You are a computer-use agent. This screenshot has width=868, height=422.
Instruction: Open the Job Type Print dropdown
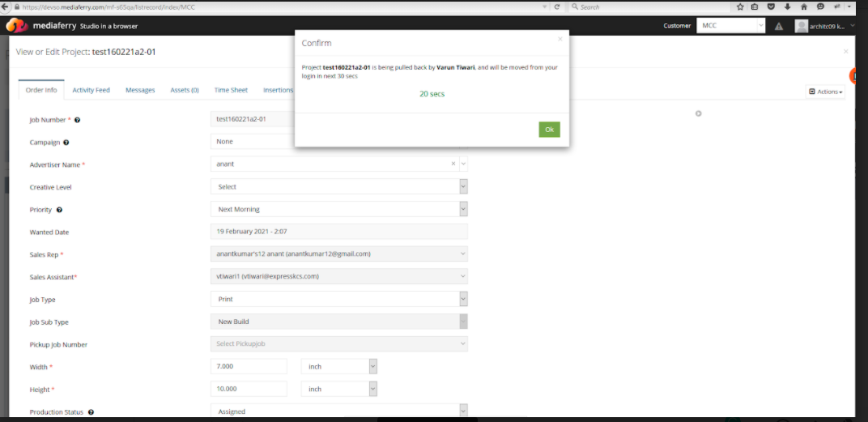(x=463, y=299)
